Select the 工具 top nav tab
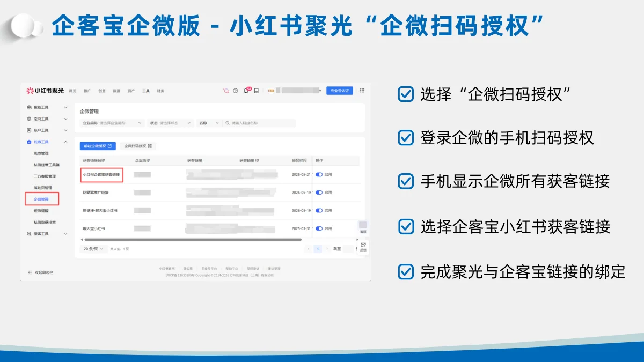The width and height of the screenshot is (644, 362). coord(146,91)
